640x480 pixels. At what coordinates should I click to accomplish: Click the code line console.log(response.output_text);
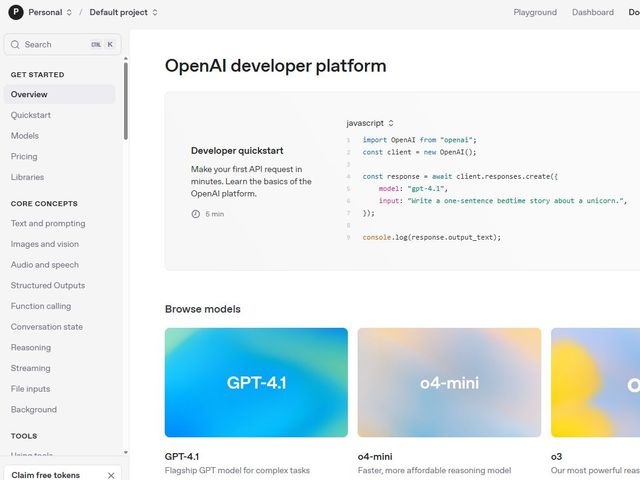point(432,237)
